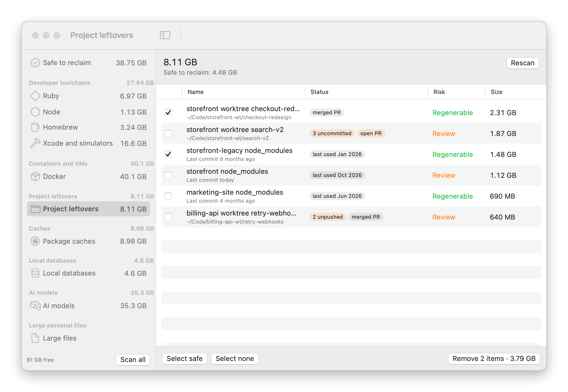Click the Homebrew mug icon
The image size is (568, 392).
click(35, 127)
